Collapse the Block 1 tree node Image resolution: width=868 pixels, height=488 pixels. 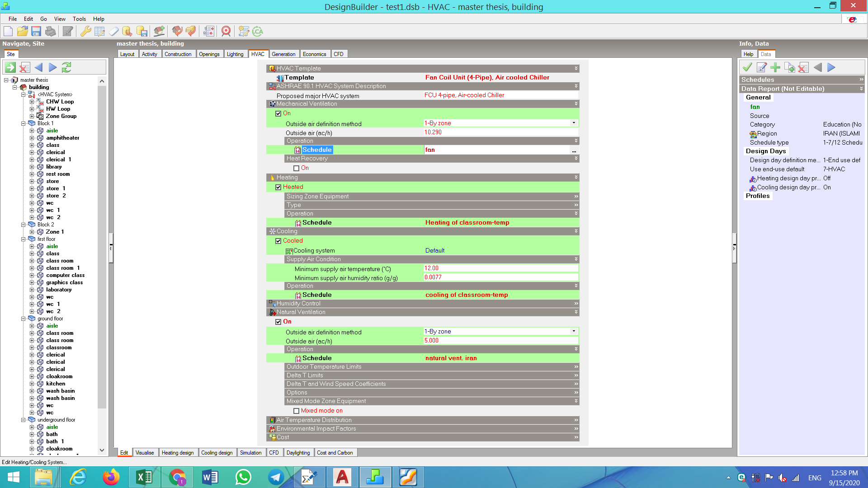pos(23,123)
